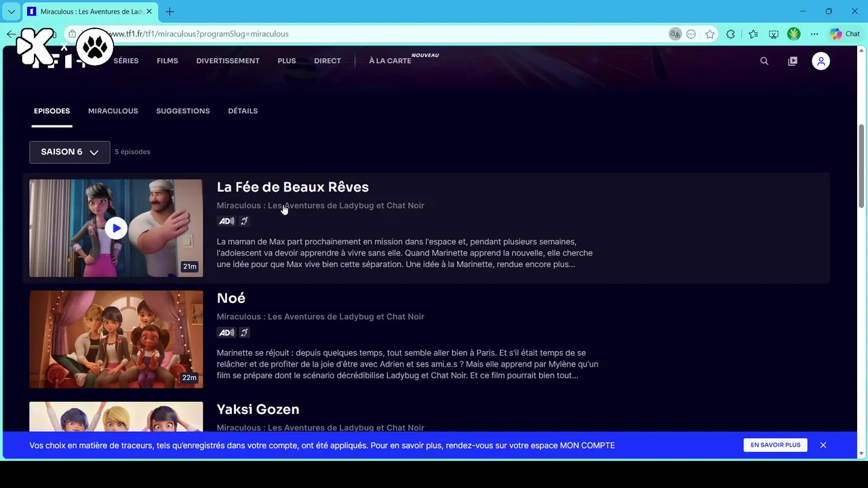Click the 22m duration on Noé thumbnail
868x488 pixels.
click(189, 378)
